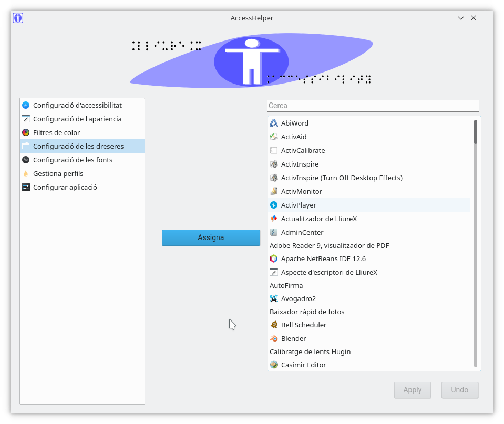Click the AccessHelper app icon in title bar
Image resolution: width=504 pixels, height=424 pixels.
[18, 18]
